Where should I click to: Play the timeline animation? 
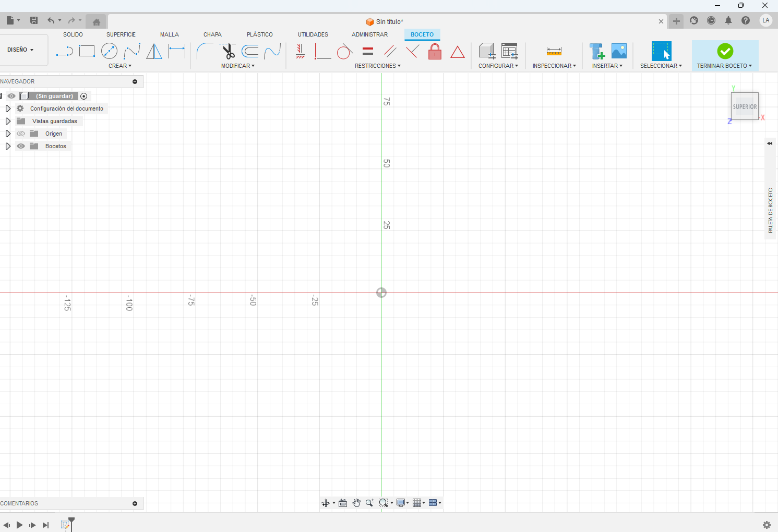[x=19, y=525]
